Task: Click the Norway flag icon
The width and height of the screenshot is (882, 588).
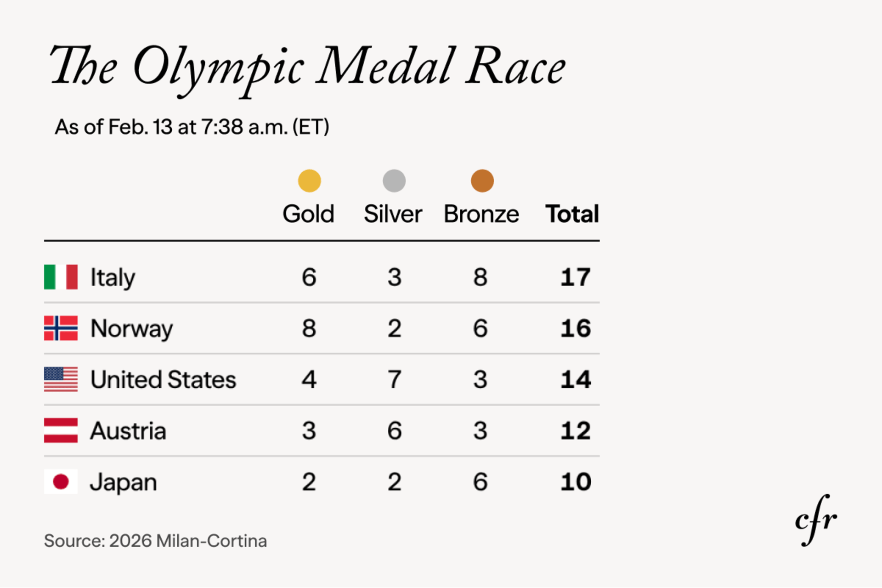Action: click(61, 328)
